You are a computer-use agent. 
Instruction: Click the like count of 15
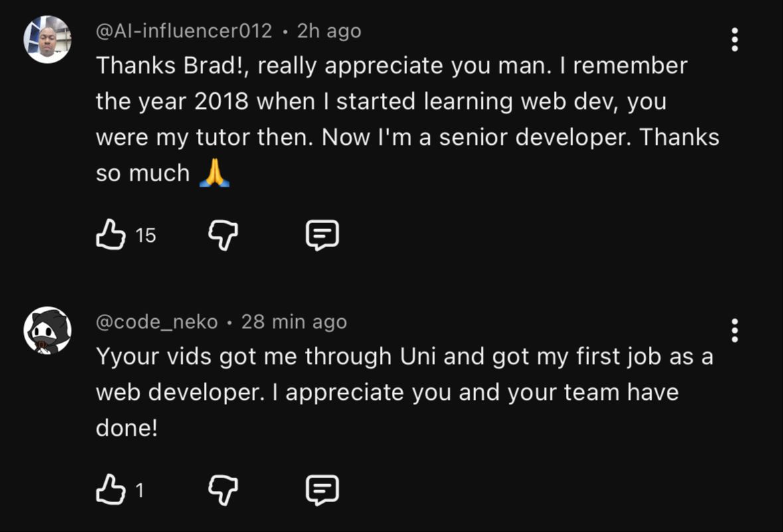tap(145, 235)
